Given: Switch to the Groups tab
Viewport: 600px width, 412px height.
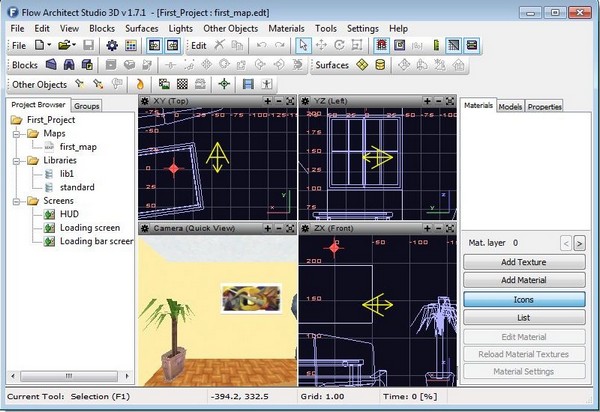Looking at the screenshot, I should click(x=86, y=106).
